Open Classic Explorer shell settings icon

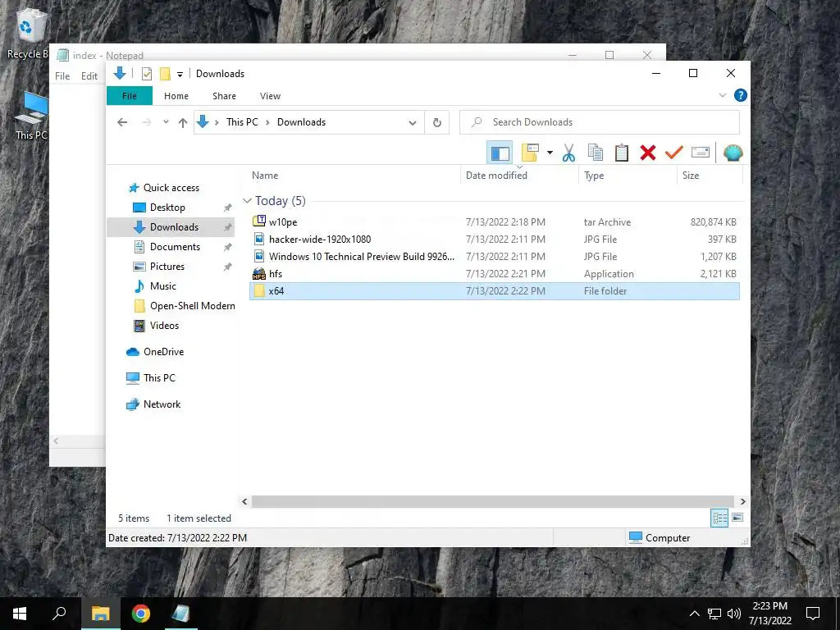point(733,153)
